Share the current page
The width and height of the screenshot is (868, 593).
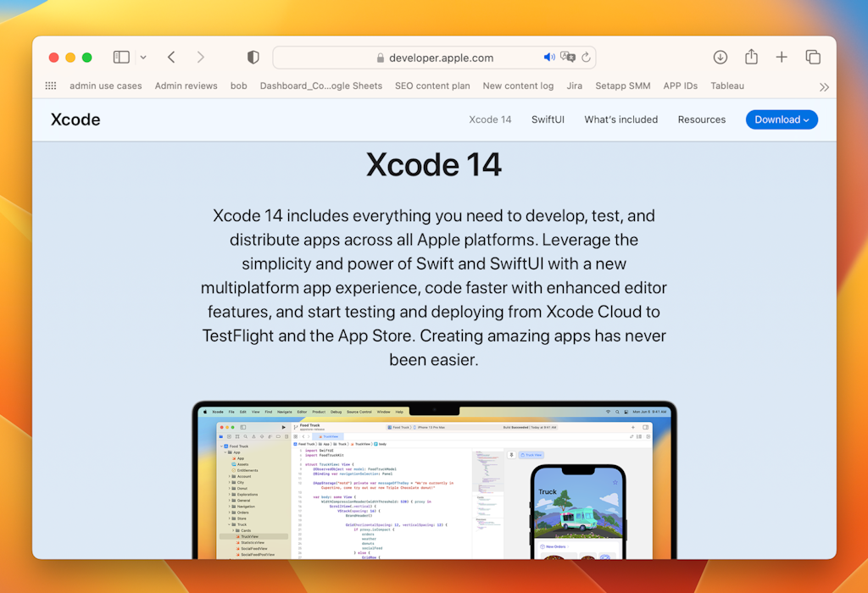click(x=751, y=57)
